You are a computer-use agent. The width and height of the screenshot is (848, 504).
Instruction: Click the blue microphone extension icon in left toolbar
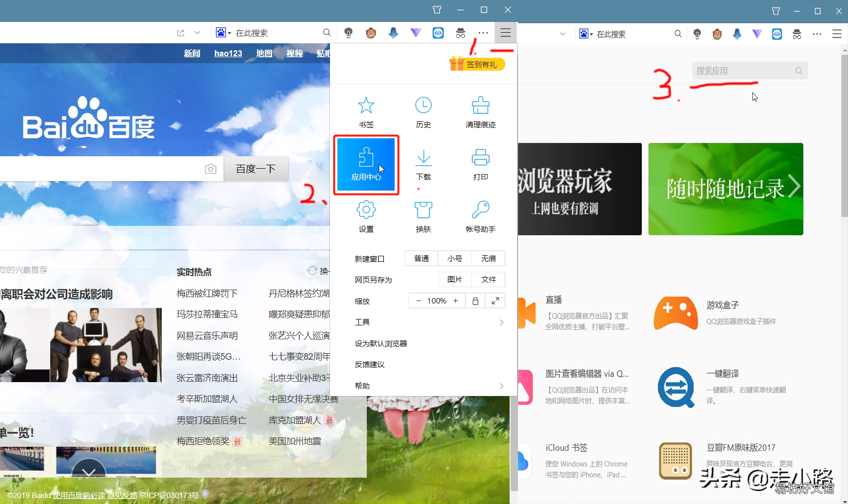[393, 33]
